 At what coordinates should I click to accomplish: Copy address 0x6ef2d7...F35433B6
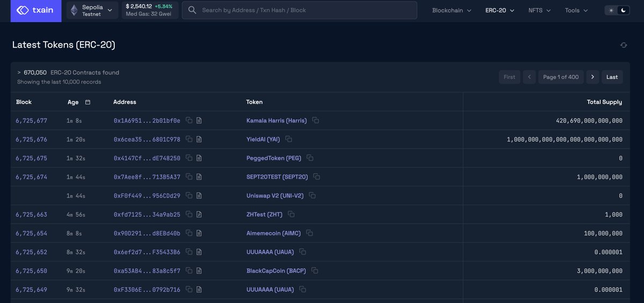pyautogui.click(x=189, y=252)
